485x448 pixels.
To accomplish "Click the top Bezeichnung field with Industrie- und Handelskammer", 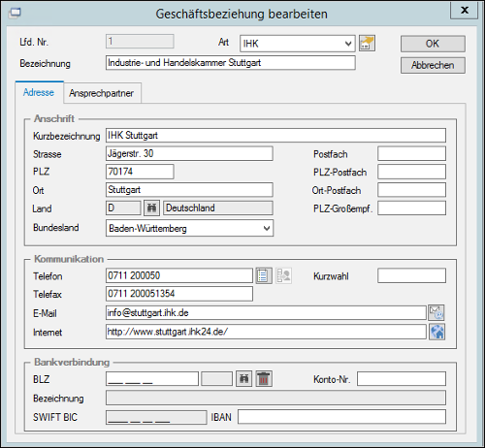I will pyautogui.click(x=231, y=63).
